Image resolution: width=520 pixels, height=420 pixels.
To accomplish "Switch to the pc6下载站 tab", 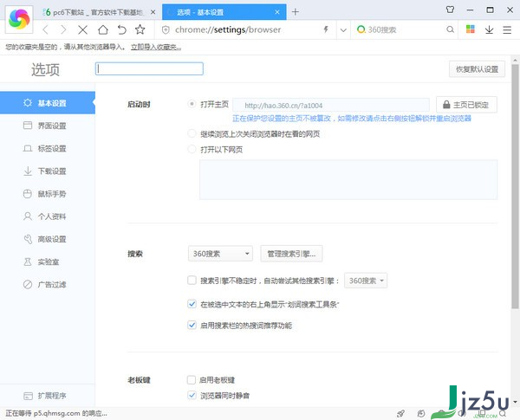I will (x=98, y=12).
